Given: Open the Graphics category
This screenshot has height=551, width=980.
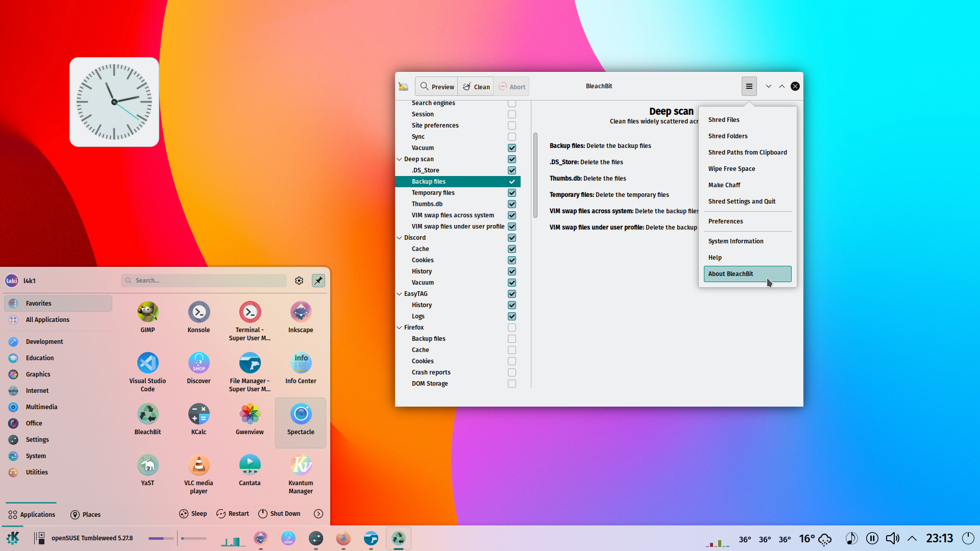Looking at the screenshot, I should 58,374.
